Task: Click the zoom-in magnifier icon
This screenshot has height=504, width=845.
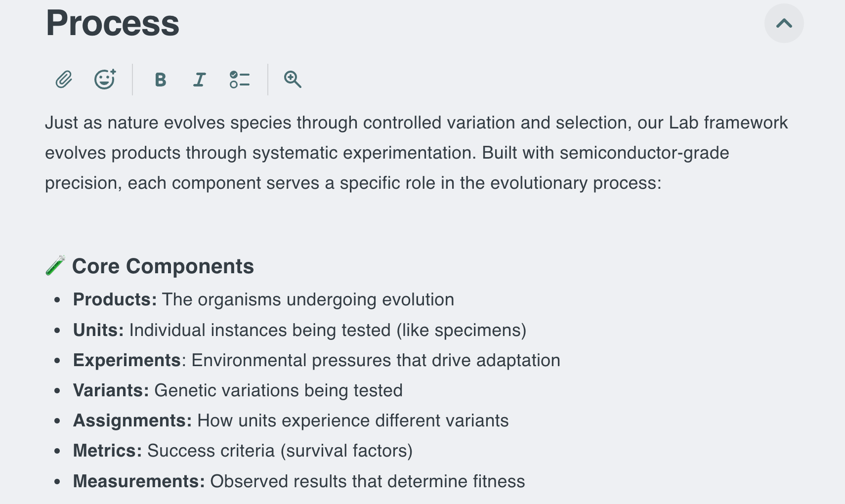Action: [x=293, y=80]
